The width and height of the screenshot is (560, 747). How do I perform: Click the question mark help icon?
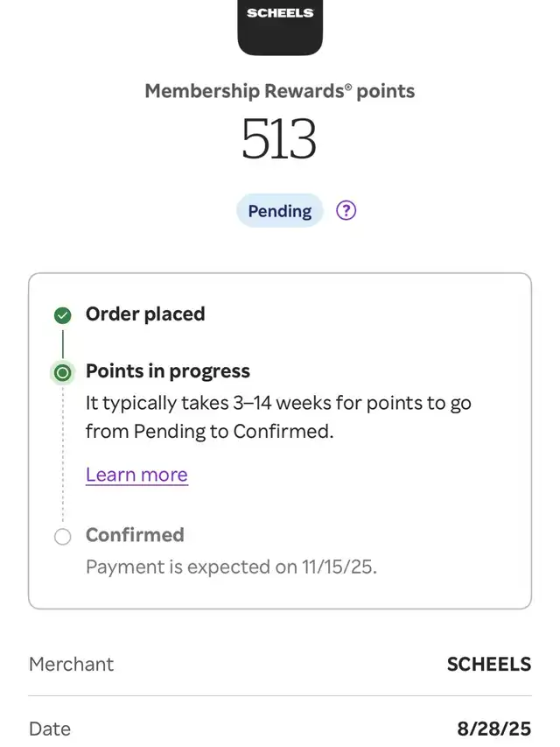point(346,210)
